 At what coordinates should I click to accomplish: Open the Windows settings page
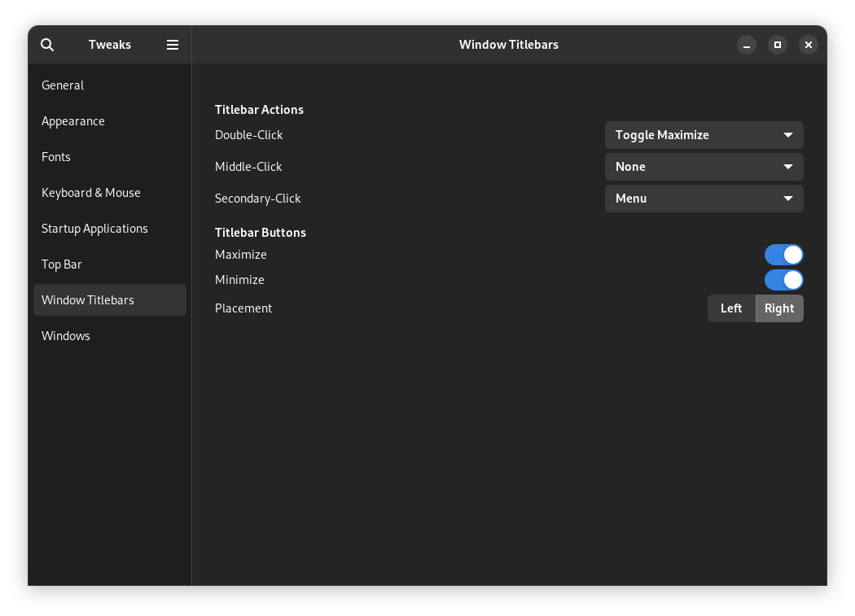pos(66,336)
